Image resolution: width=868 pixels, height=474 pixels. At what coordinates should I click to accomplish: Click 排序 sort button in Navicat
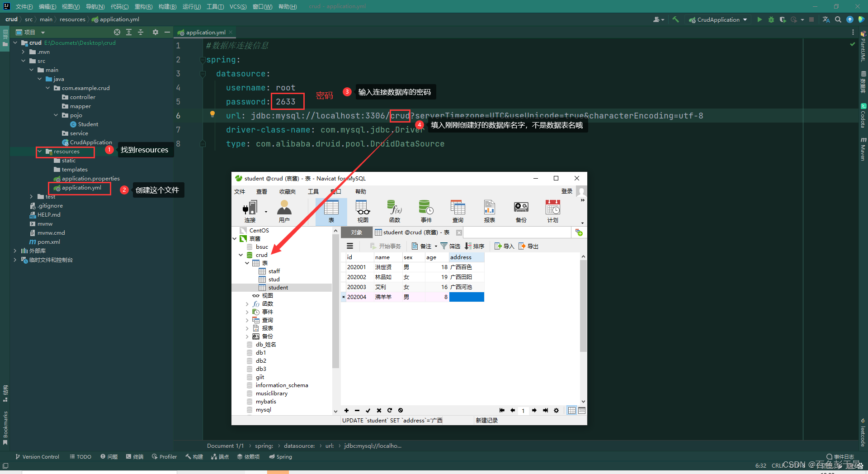(475, 246)
